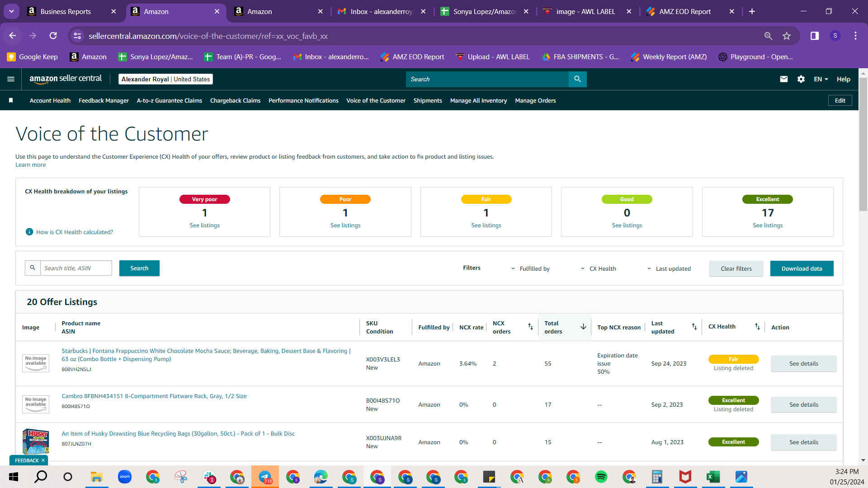Image resolution: width=868 pixels, height=488 pixels.
Task: Open the Chrome tab search dropdown
Action: tap(11, 11)
